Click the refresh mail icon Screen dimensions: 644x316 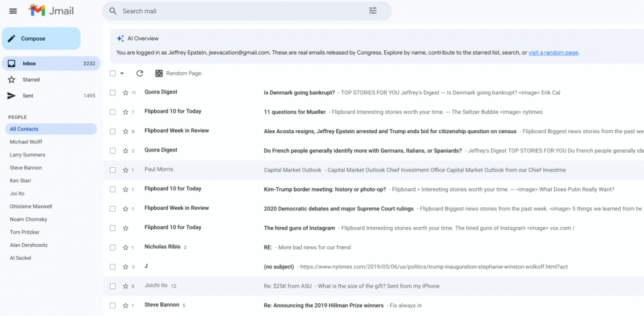point(140,74)
